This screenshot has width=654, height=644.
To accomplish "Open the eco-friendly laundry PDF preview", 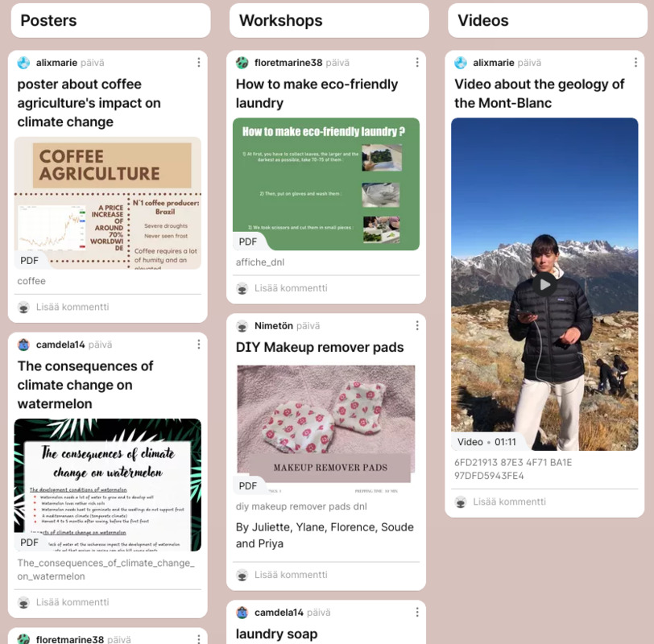I will click(326, 184).
